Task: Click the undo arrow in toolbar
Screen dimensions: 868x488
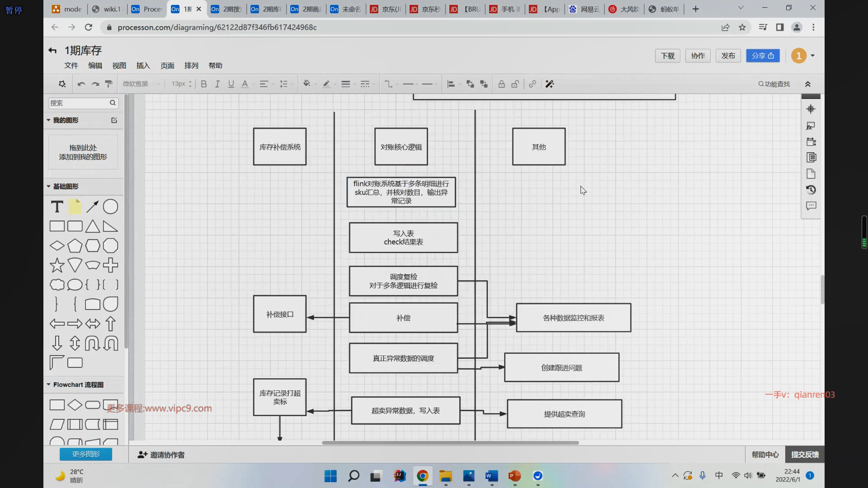Action: click(81, 84)
